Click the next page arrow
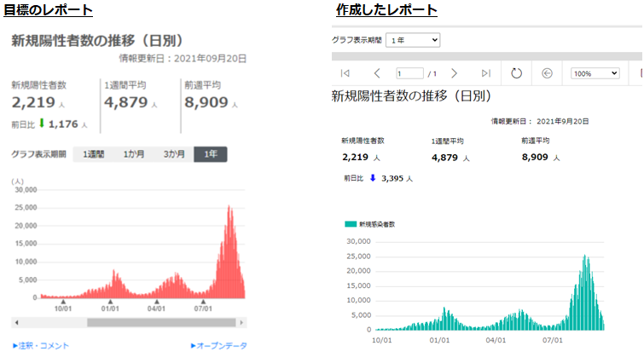This screenshot has width=644, height=363. [455, 73]
